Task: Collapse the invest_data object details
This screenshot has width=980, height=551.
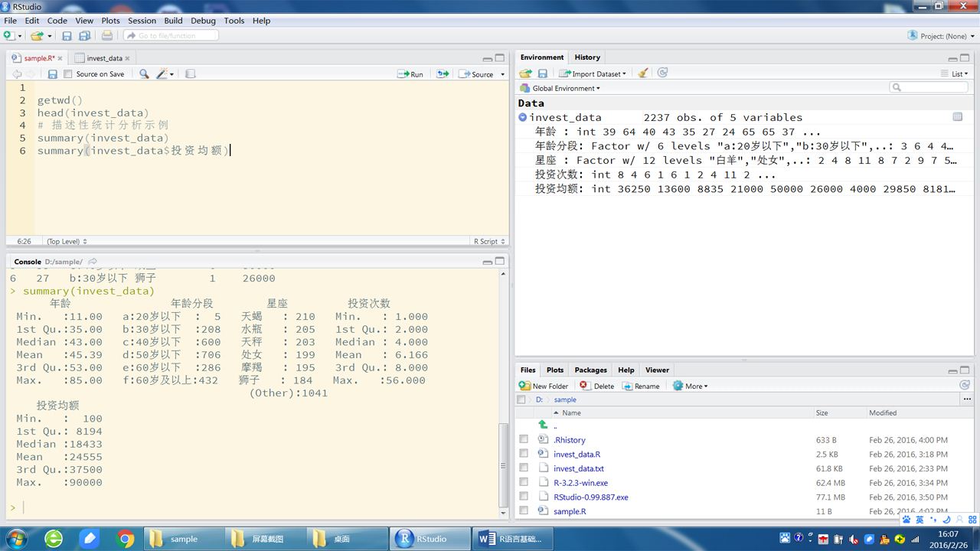Action: 522,117
